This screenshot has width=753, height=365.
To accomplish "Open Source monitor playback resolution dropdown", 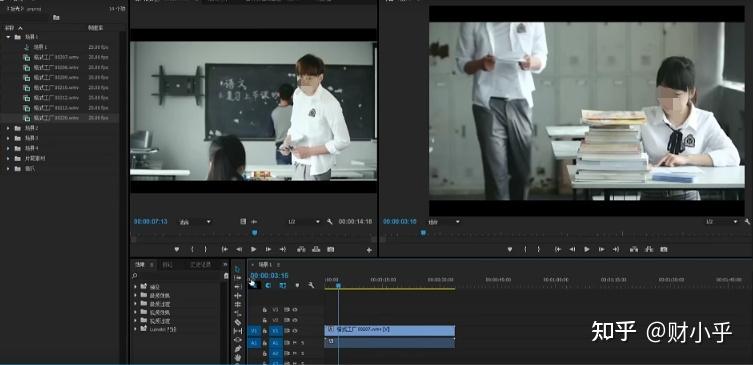I will pyautogui.click(x=304, y=221).
